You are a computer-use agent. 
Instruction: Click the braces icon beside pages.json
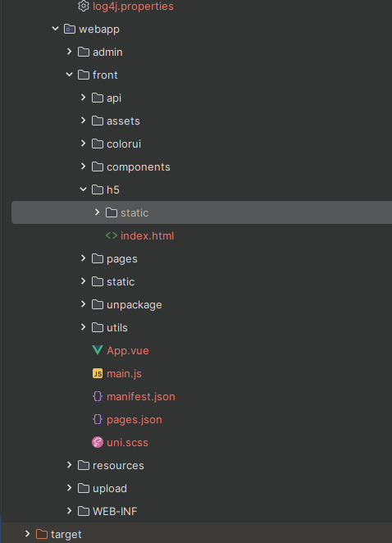(x=98, y=419)
